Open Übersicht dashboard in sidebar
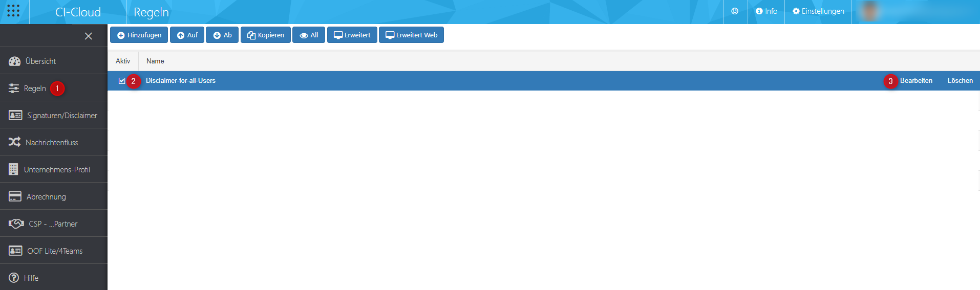This screenshot has width=980, height=290. coord(40,61)
